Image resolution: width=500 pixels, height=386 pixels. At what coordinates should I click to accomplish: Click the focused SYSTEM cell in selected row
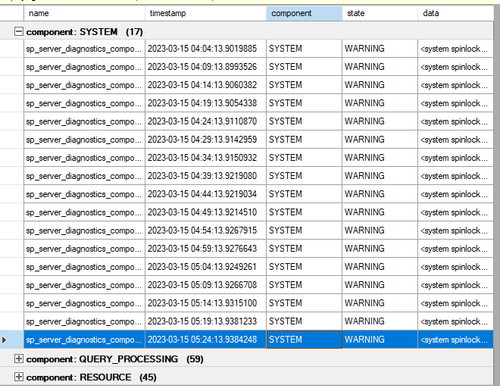click(304, 340)
